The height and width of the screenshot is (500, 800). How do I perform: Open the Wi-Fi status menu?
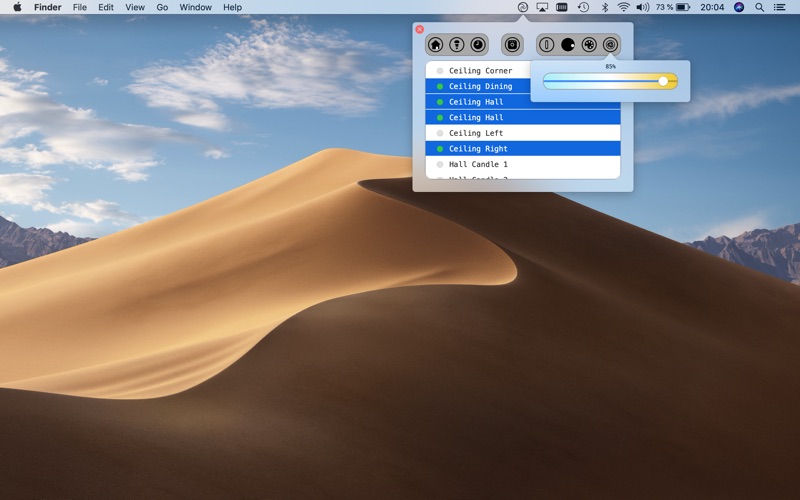(x=623, y=7)
